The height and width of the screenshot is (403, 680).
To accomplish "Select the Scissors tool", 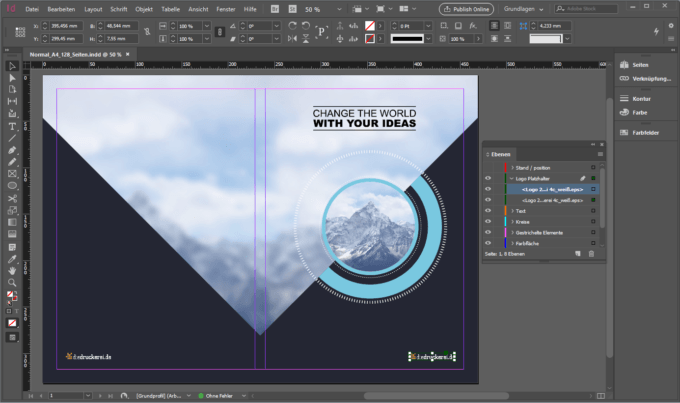I will click(12, 198).
